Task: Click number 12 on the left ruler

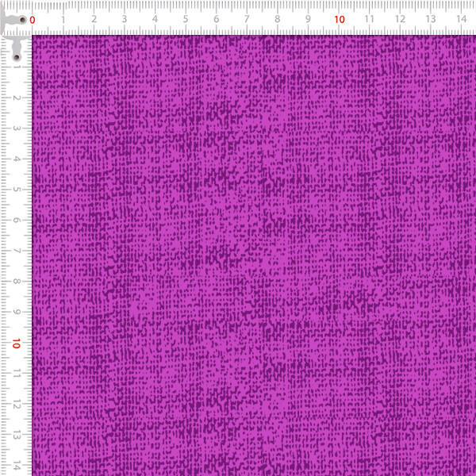Action: pyautogui.click(x=16, y=404)
